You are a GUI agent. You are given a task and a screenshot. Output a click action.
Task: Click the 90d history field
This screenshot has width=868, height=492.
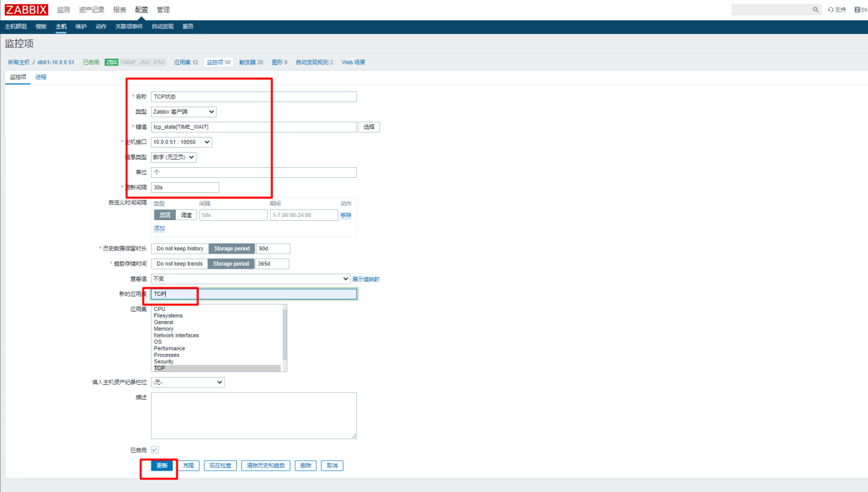(273, 249)
